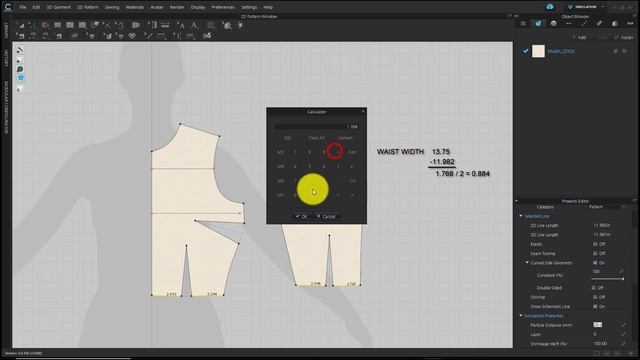640x360 pixels.
Task: Open the 2D Pattern menu
Action: (88, 7)
